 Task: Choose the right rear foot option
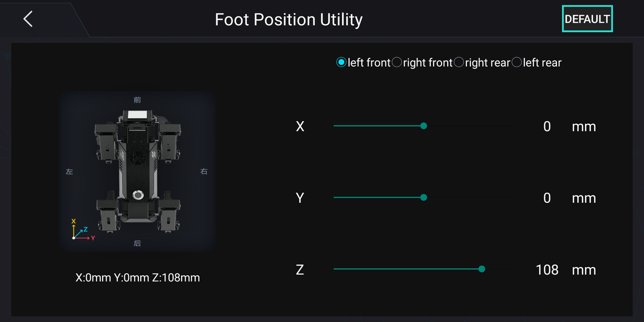click(482, 62)
